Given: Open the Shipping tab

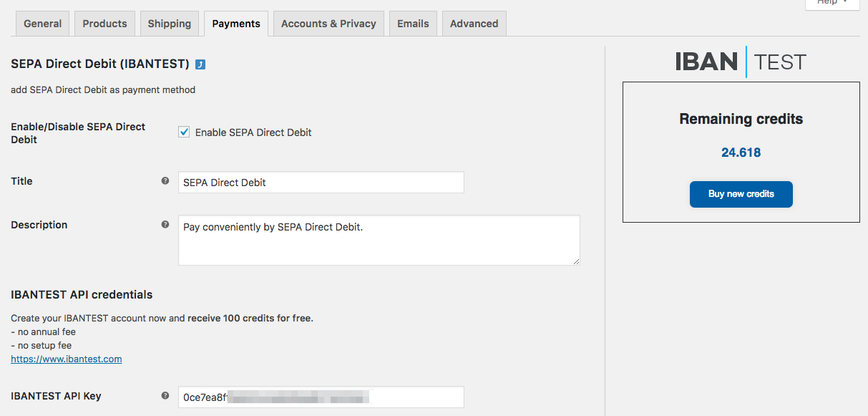Looking at the screenshot, I should pyautogui.click(x=170, y=24).
